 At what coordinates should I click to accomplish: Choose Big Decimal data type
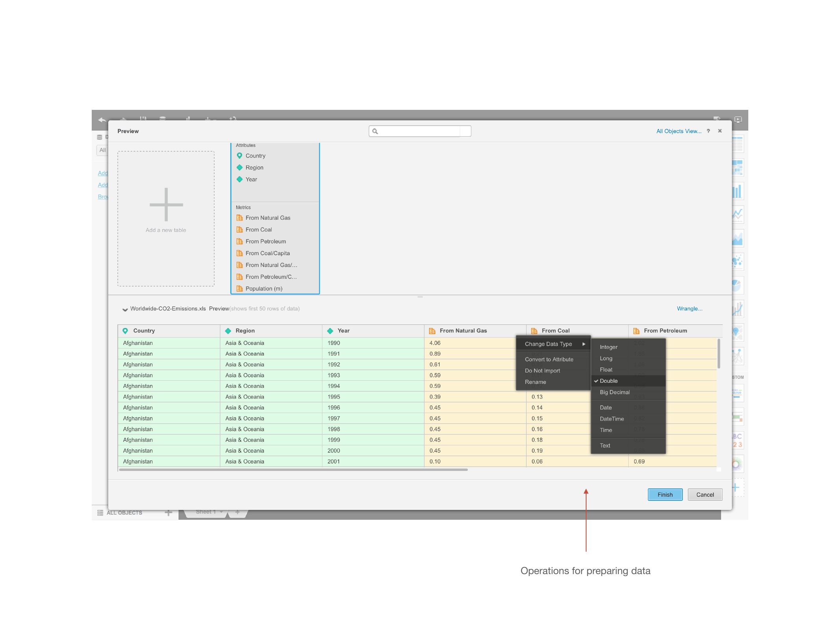click(628, 393)
